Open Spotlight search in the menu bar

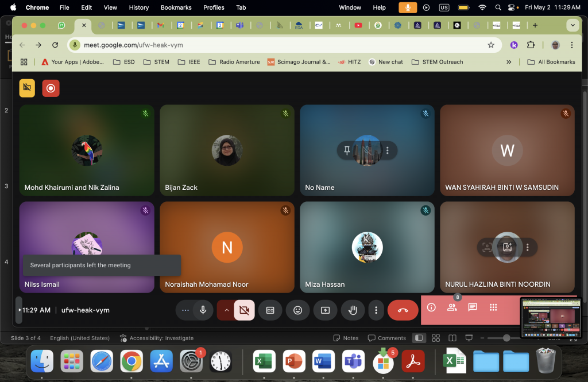pyautogui.click(x=498, y=7)
